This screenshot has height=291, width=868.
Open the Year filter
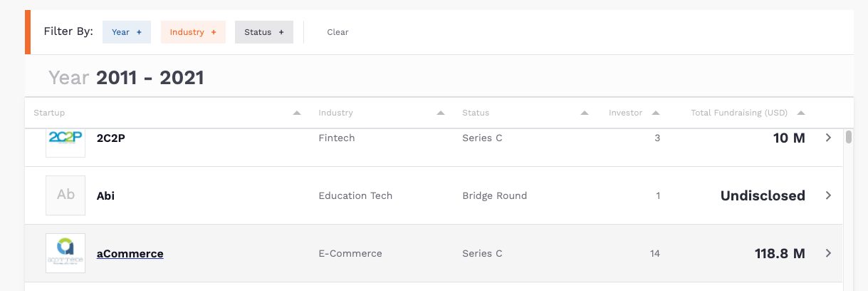coord(126,32)
